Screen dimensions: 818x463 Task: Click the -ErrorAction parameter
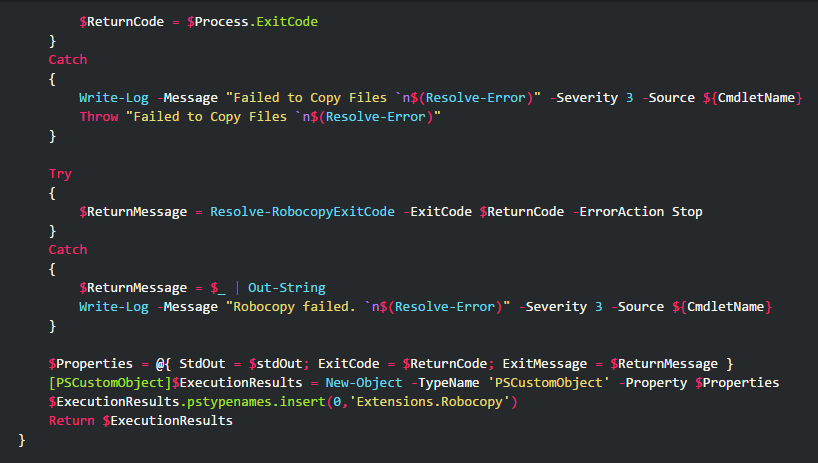coord(618,212)
